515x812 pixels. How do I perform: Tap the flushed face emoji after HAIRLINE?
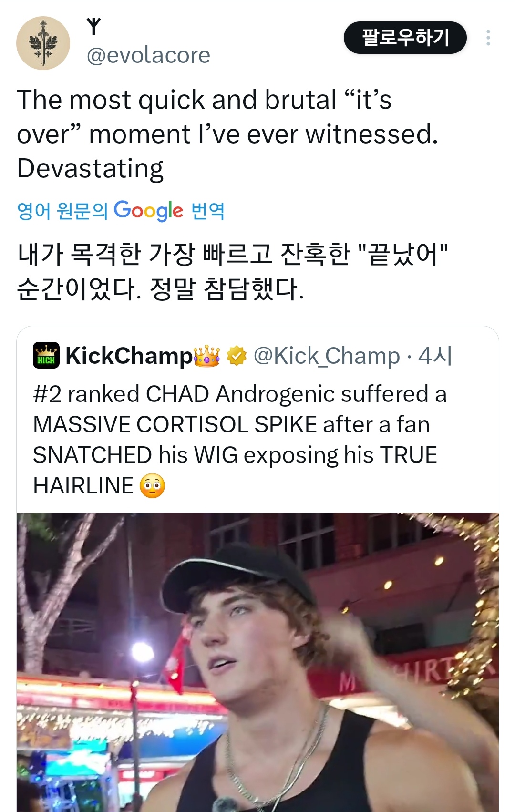click(x=152, y=486)
